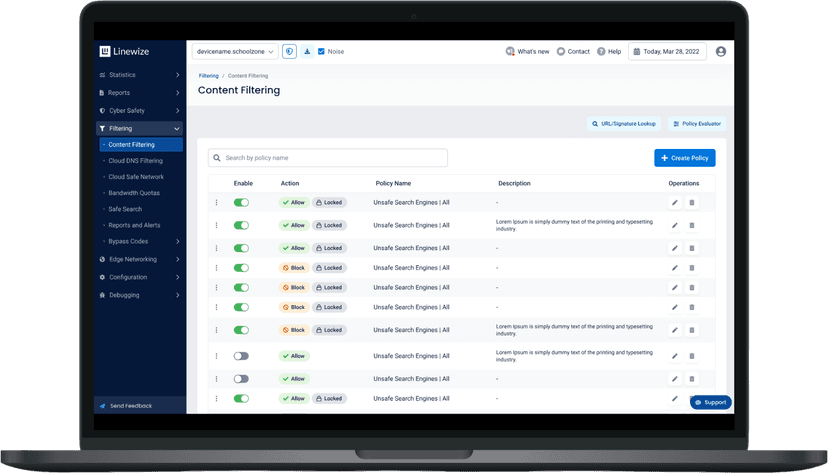Click the delete trash icon in first policy row
This screenshot has height=474, width=828.
point(692,202)
